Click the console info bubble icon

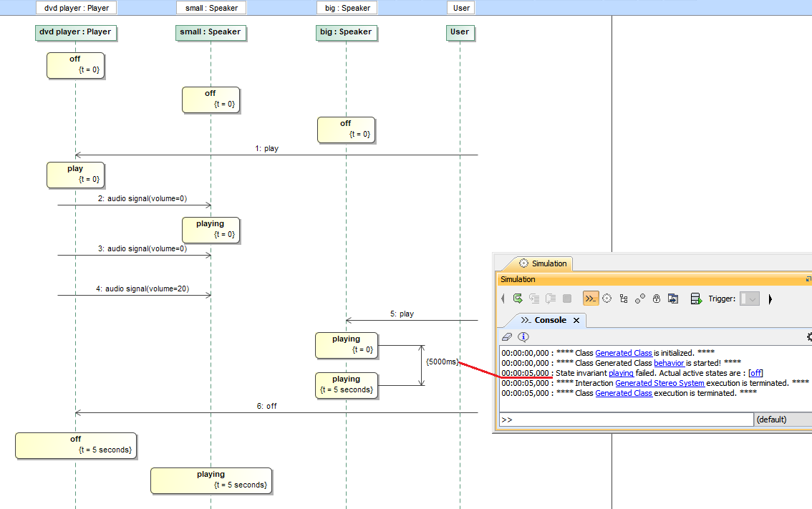click(523, 336)
